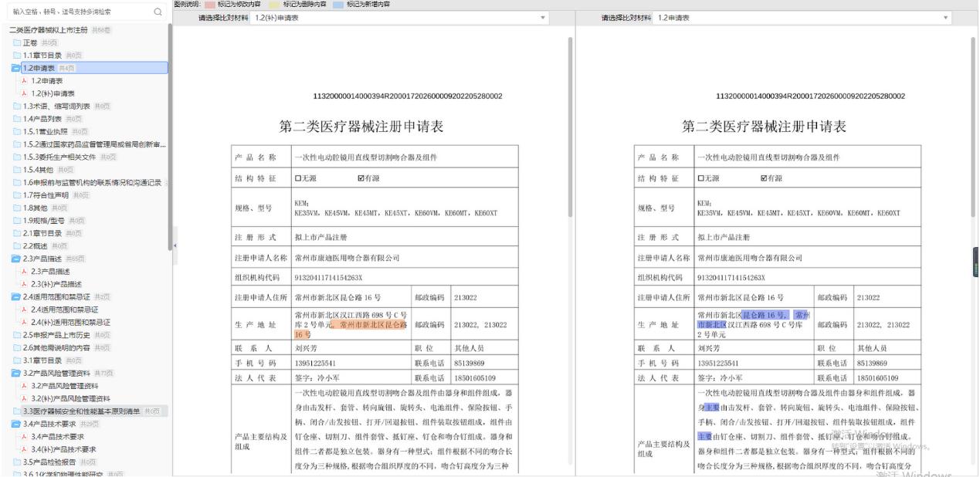Click the folder icon beside 正卷
This screenshot has height=477, width=980.
[17, 42]
